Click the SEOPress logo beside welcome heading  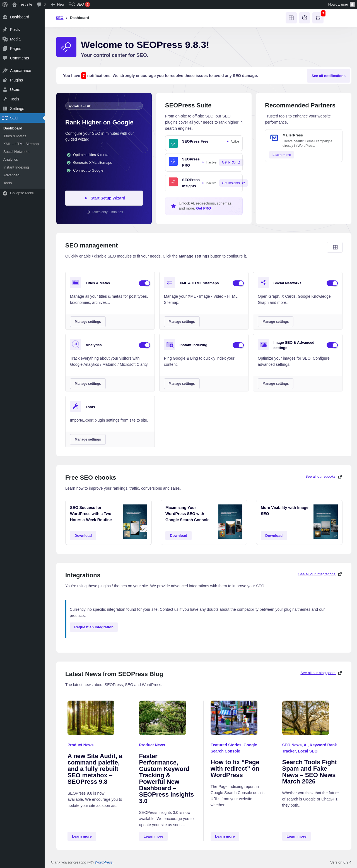click(66, 47)
